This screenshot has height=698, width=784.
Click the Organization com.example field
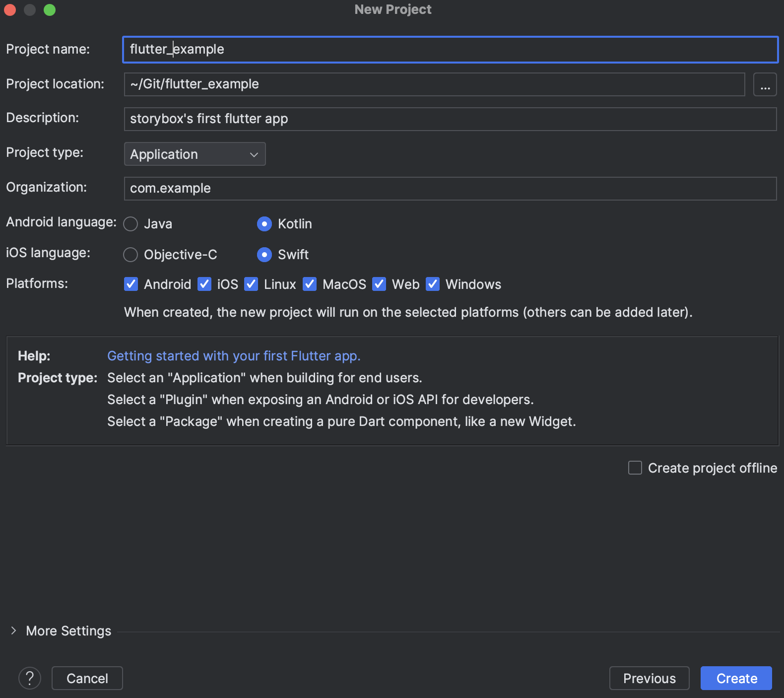pyautogui.click(x=450, y=189)
